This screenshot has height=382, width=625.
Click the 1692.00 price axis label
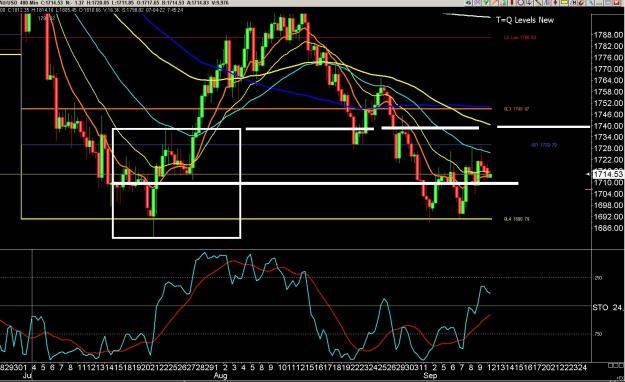point(609,217)
